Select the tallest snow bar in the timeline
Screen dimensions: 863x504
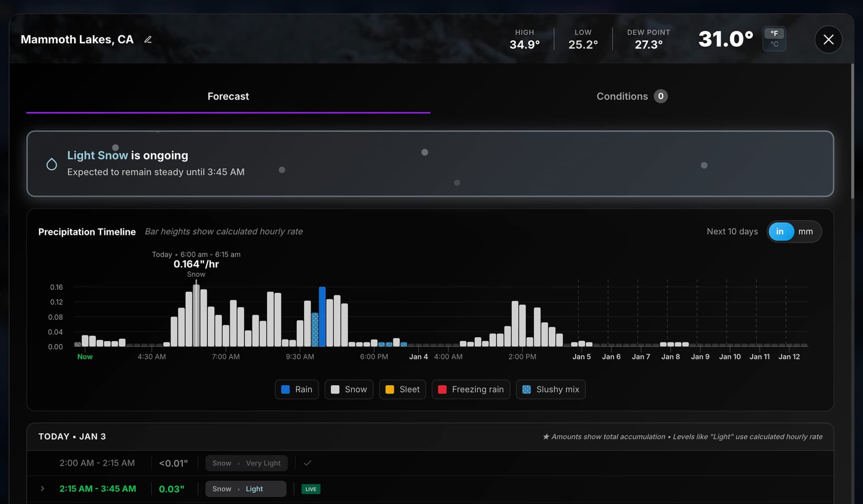coord(196,316)
